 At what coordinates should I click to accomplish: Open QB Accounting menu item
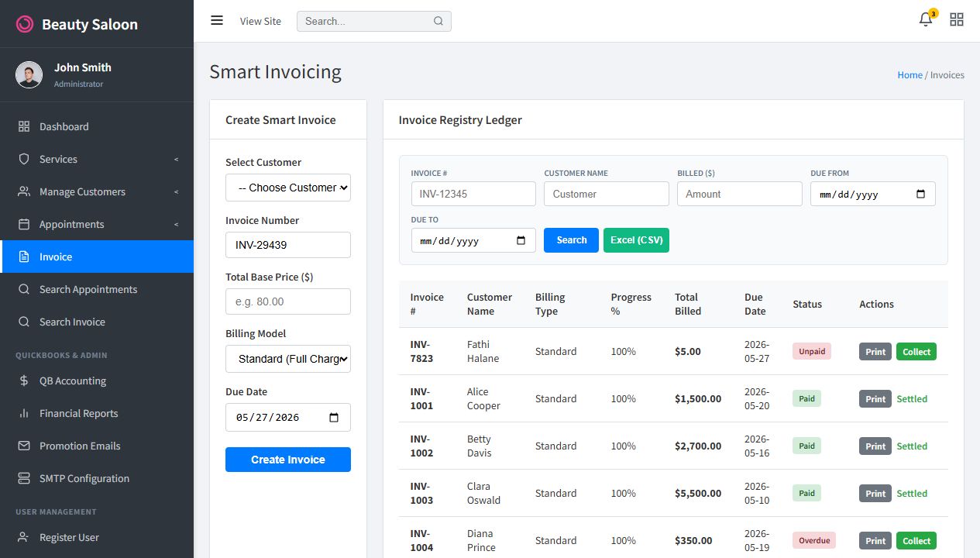pos(97,381)
